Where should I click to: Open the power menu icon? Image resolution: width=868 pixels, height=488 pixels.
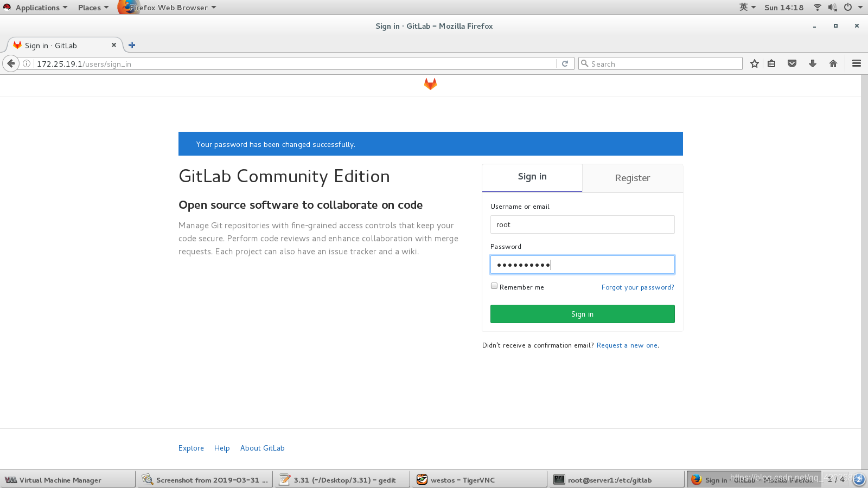pos(848,7)
